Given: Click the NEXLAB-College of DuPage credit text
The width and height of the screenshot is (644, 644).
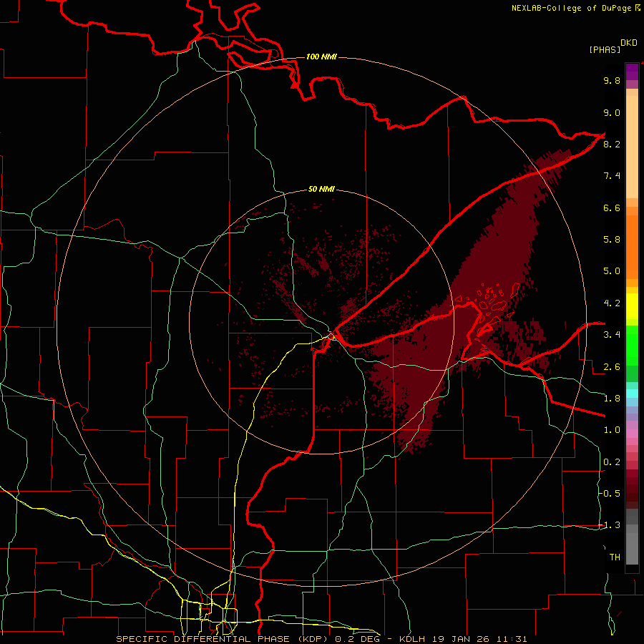Looking at the screenshot, I should [571, 8].
